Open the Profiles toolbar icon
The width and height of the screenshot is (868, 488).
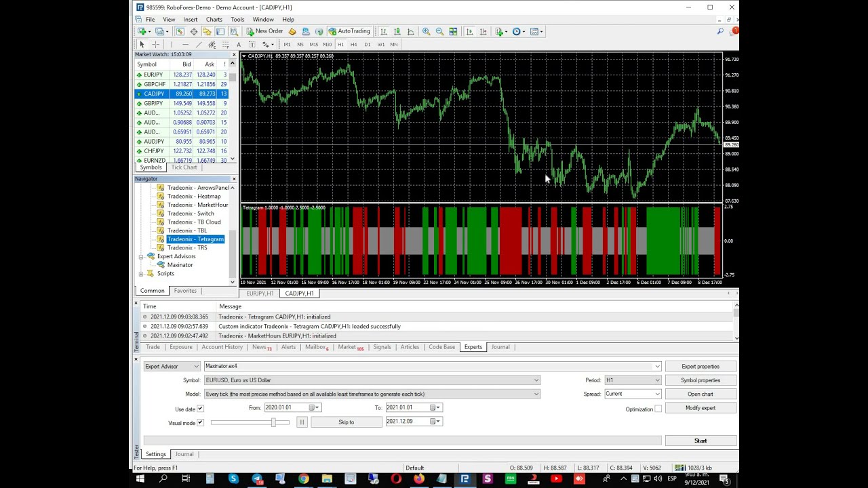point(161,31)
